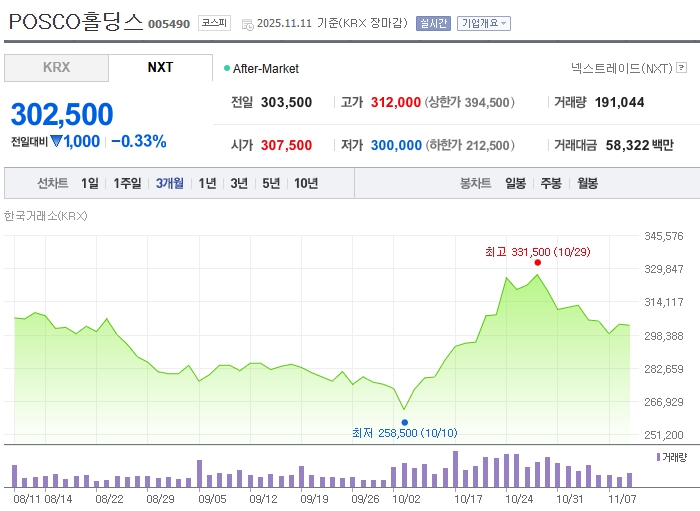700x511 pixels.
Task: Select the 1년 line chart period
Action: tap(207, 183)
